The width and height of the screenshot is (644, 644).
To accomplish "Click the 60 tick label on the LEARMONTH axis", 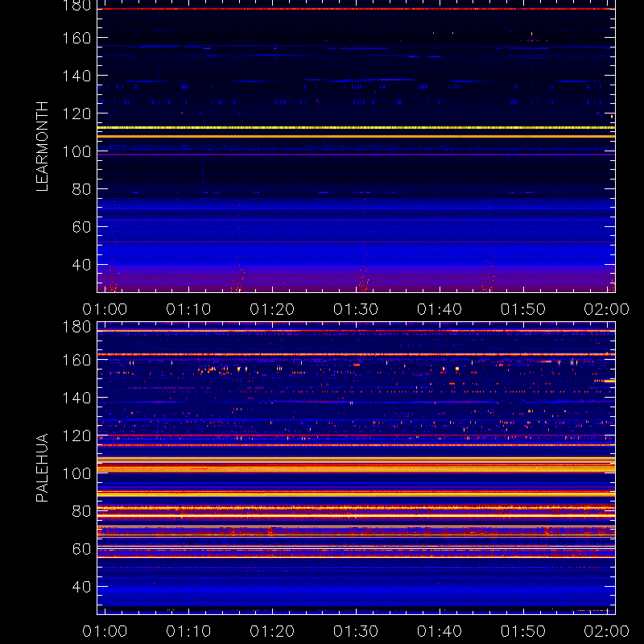I will 81,227.
